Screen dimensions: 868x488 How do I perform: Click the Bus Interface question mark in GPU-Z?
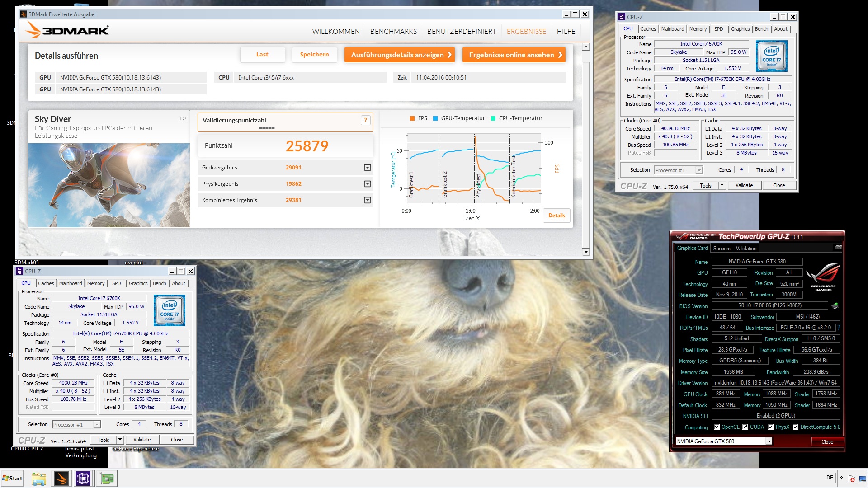point(839,328)
